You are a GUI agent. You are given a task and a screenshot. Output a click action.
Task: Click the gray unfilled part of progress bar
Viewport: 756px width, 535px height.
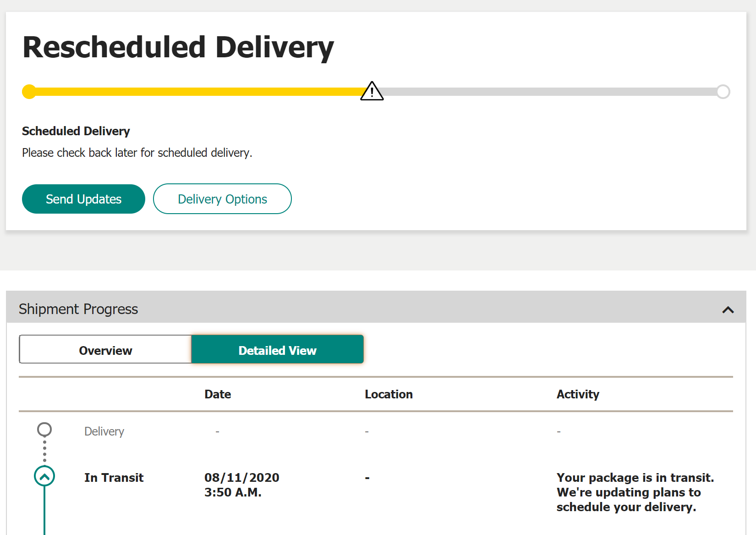(x=550, y=92)
